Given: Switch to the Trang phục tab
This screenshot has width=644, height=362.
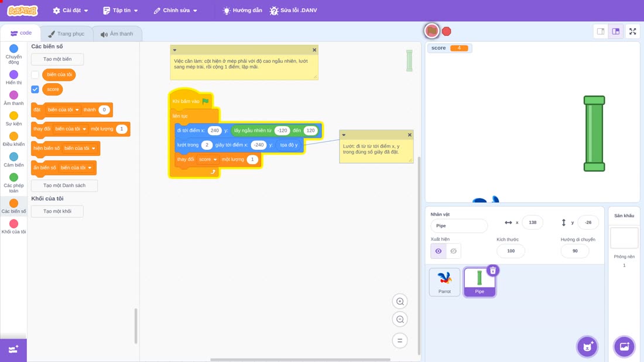Looking at the screenshot, I should (x=66, y=34).
